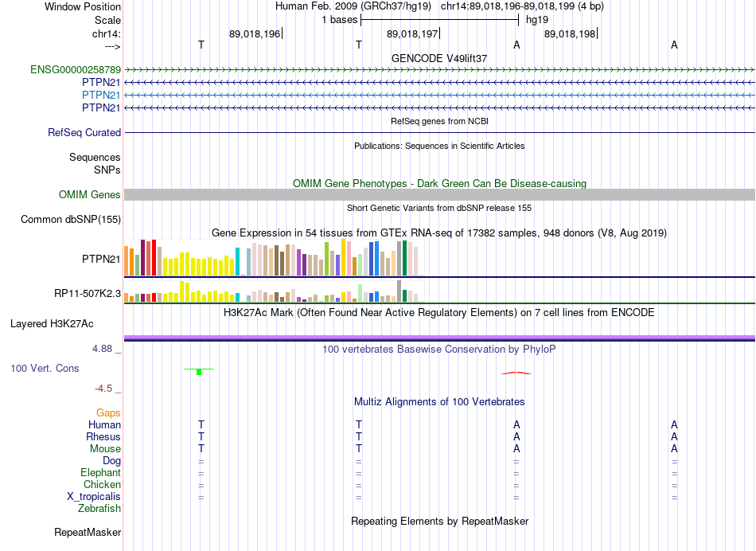
Task: Open the Common dbSNP(155) track label
Action: pyautogui.click(x=71, y=219)
